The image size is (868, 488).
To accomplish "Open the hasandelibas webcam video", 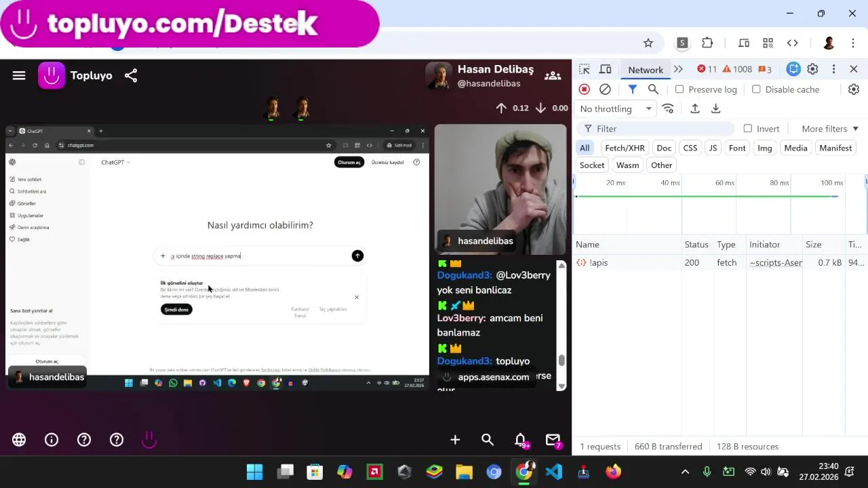I will coord(500,188).
